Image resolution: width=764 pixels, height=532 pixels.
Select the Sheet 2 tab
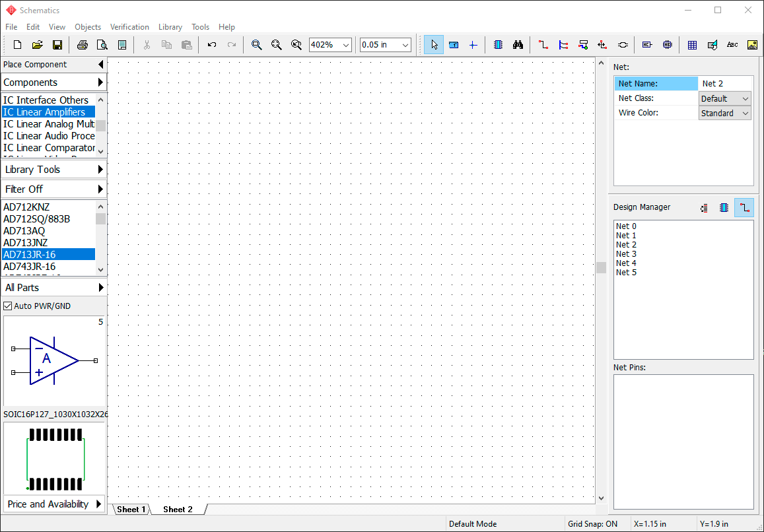click(178, 509)
